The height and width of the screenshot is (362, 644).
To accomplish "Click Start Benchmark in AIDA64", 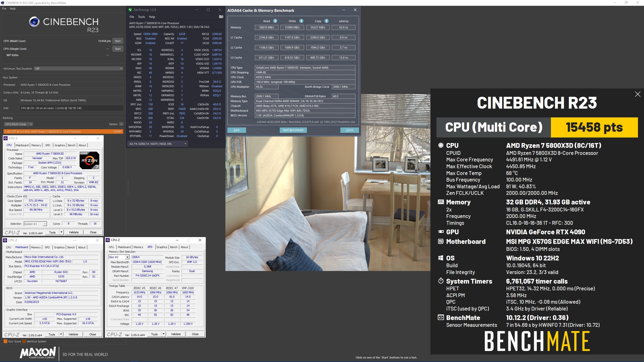I will click(293, 130).
